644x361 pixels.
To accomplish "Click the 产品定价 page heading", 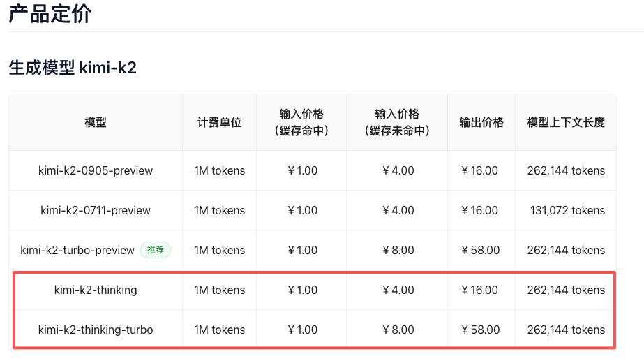I will pyautogui.click(x=50, y=13).
